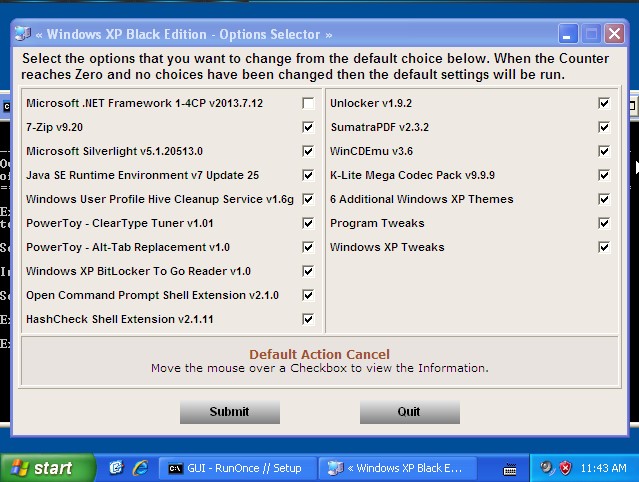The image size is (639, 482).
Task: Toggle 6 Additional Windows XP Themes checkbox
Action: point(604,199)
